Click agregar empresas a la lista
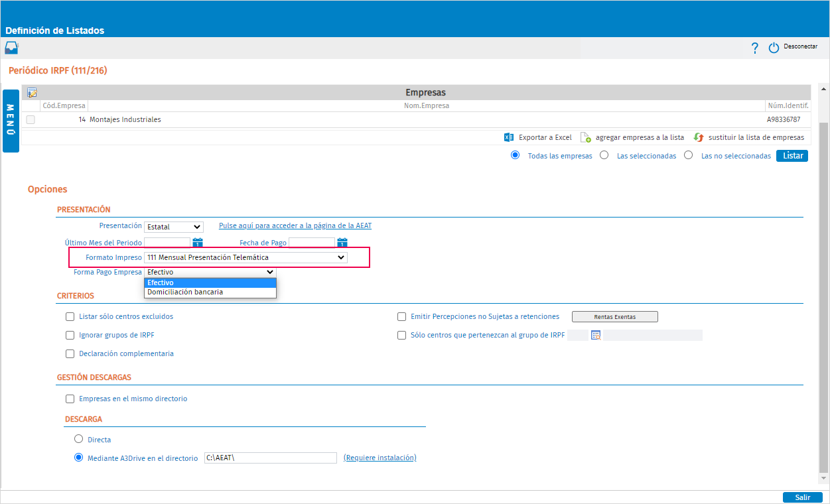The image size is (830, 504). click(640, 137)
